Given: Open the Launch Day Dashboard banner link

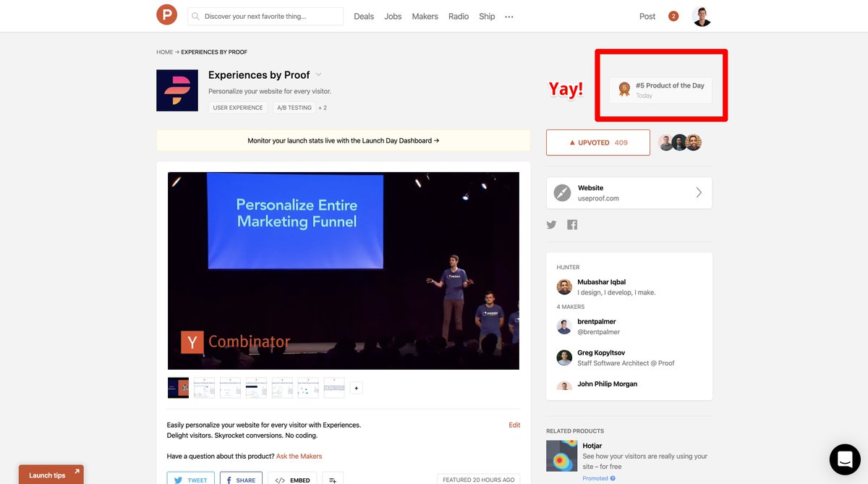Looking at the screenshot, I should 344,140.
